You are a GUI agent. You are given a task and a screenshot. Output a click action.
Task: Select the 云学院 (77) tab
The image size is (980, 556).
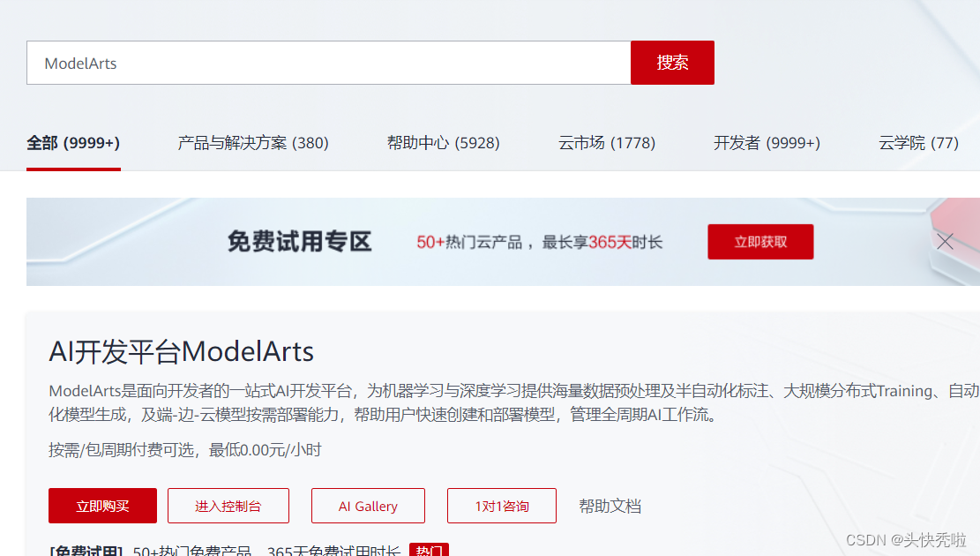click(x=918, y=143)
